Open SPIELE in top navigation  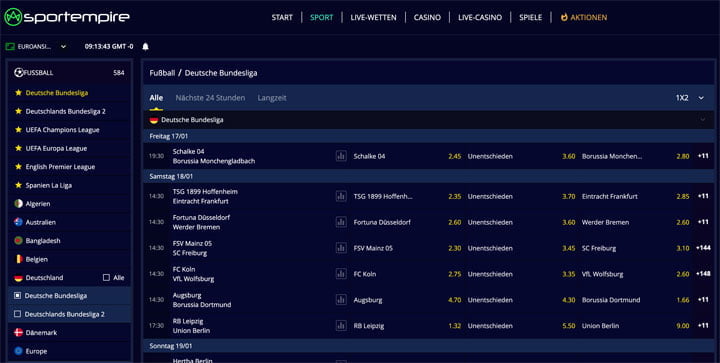click(x=530, y=17)
